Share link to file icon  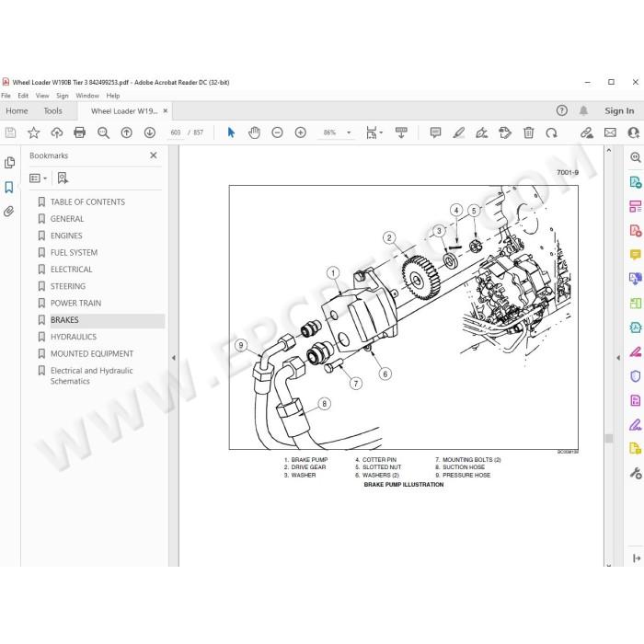[x=587, y=132]
